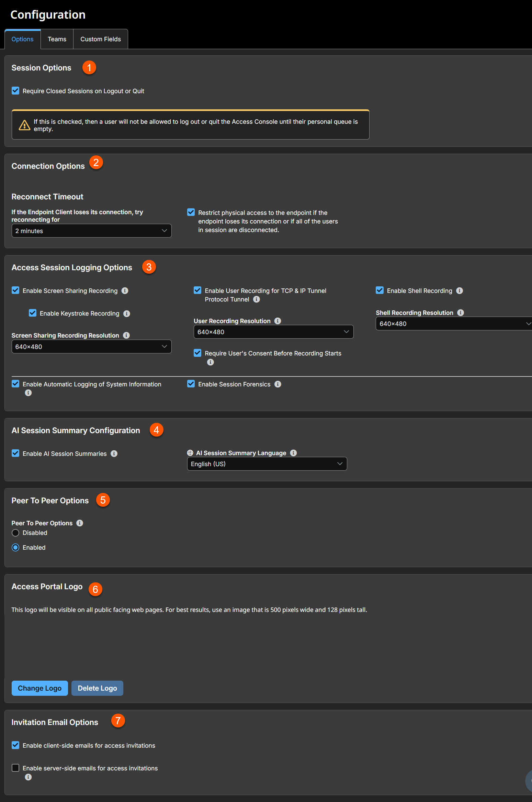This screenshot has width=532, height=802.
Task: Click info icon next to Screen Sharing Recording Resolution
Action: point(126,335)
